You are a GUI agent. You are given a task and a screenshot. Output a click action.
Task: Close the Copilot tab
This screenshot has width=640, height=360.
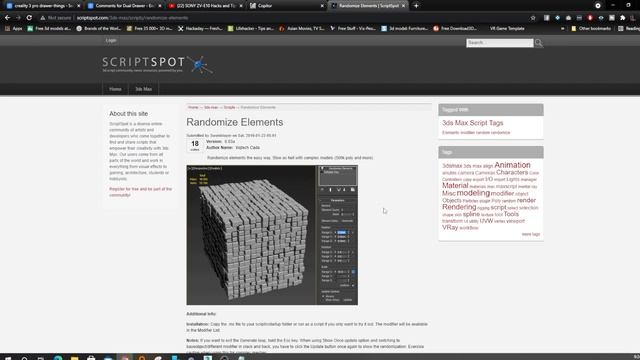322,6
